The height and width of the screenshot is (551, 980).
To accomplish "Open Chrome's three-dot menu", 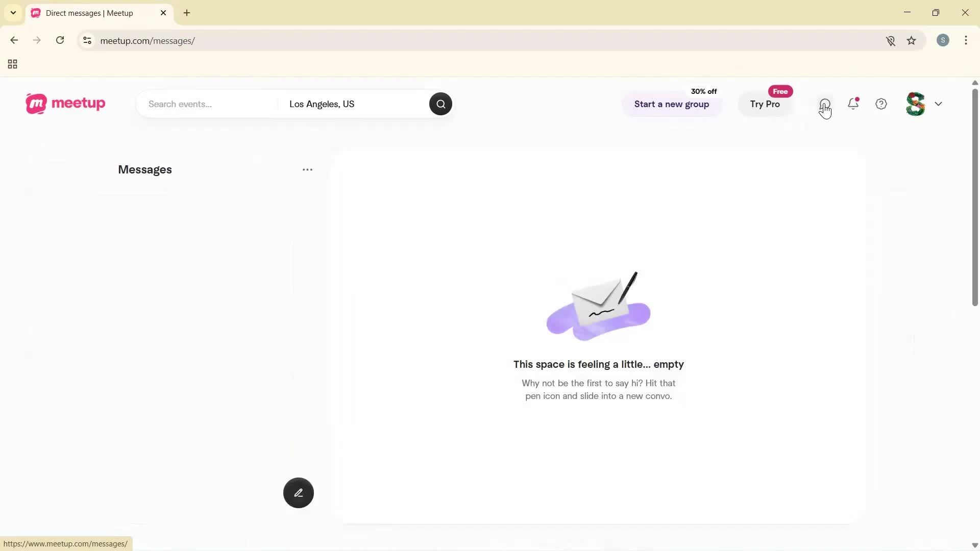I will pyautogui.click(x=966, y=40).
